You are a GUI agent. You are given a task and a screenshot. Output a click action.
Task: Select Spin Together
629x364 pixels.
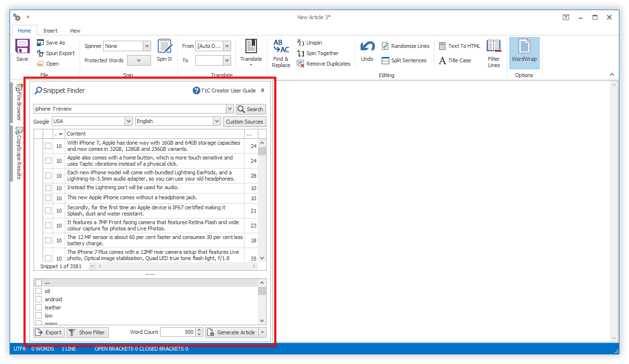pos(318,53)
